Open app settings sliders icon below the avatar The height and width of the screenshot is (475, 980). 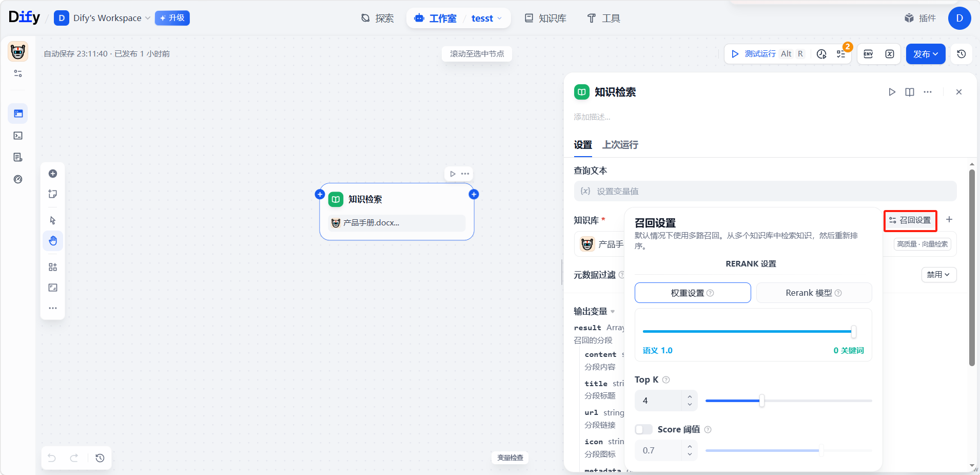tap(18, 73)
